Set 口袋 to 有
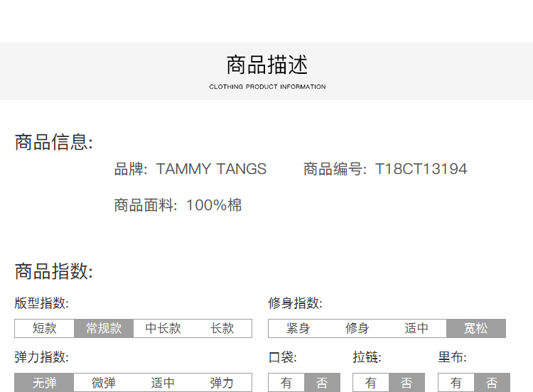Viewport: 533px width, 392px height. tap(286, 383)
